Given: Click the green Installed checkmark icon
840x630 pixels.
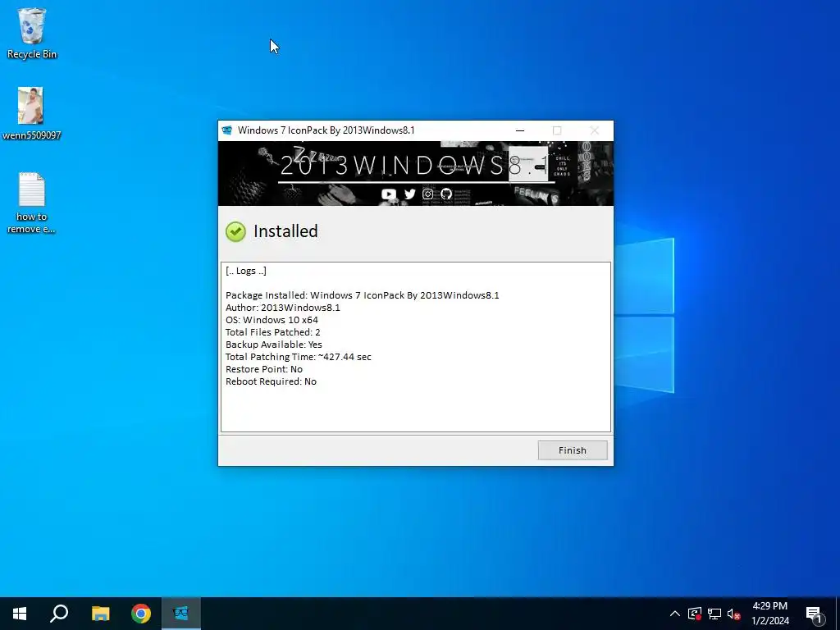Looking at the screenshot, I should pyautogui.click(x=235, y=231).
